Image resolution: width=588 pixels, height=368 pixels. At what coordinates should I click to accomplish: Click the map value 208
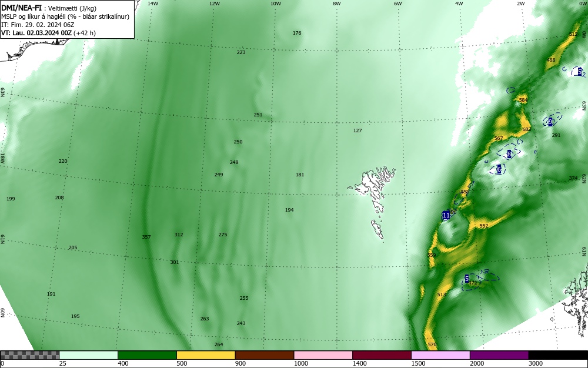pyautogui.click(x=59, y=198)
